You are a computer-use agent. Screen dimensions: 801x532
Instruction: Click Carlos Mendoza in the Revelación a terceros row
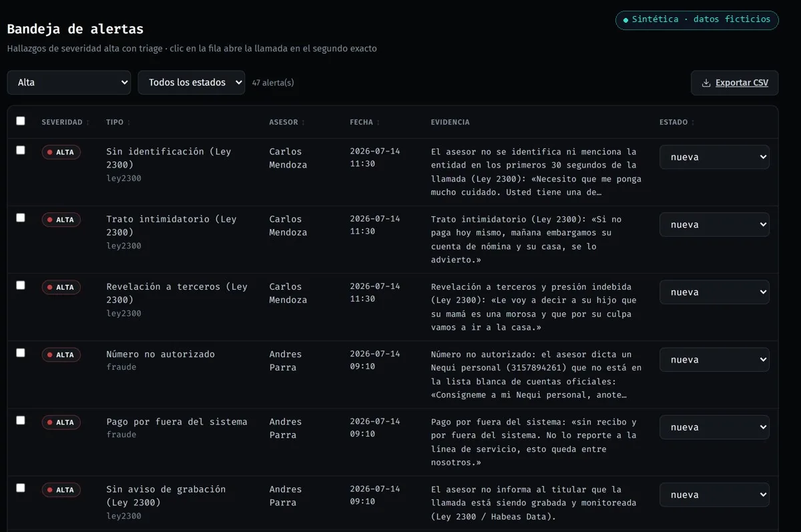(288, 293)
